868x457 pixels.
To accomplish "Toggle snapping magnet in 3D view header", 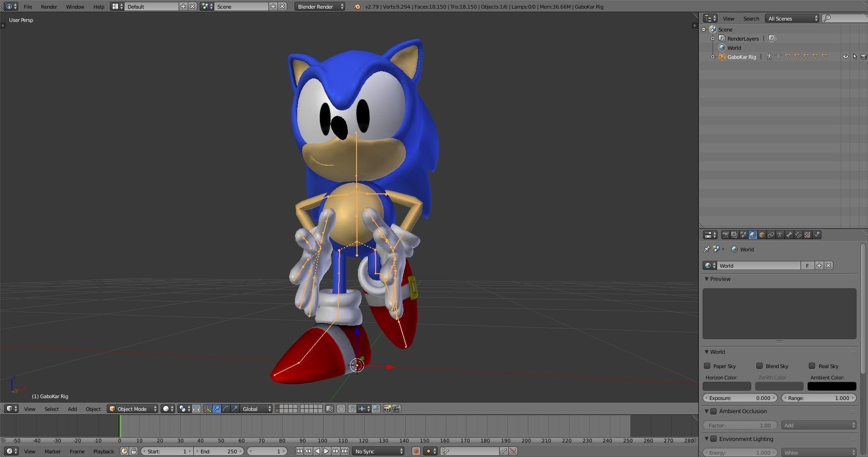I will pyautogui.click(x=352, y=409).
